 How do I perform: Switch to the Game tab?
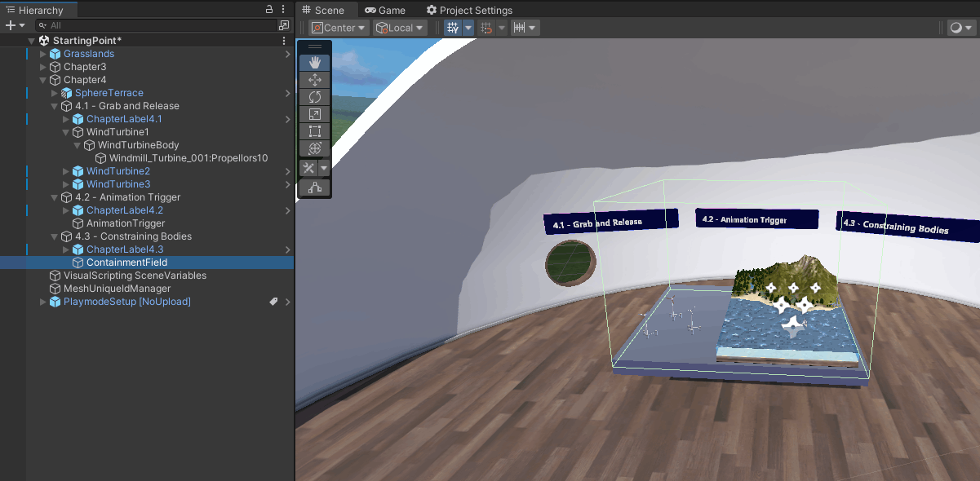385,10
